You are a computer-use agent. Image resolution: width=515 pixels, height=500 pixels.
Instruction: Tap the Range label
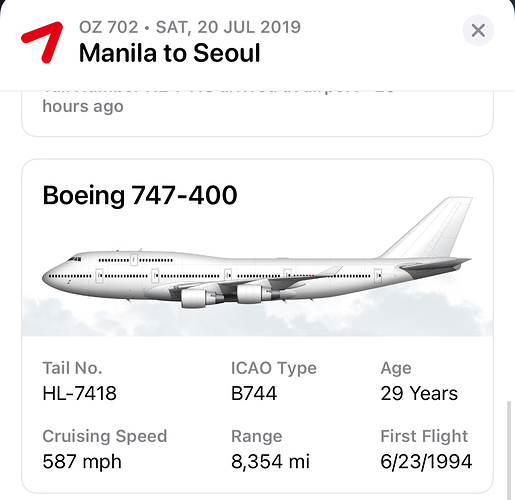pyautogui.click(x=257, y=437)
